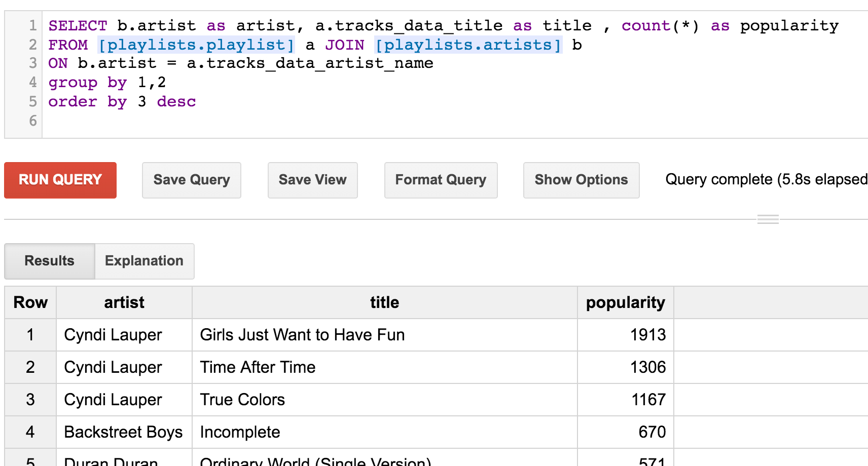Click the RUN QUERY button
The height and width of the screenshot is (466, 868).
[x=60, y=180]
